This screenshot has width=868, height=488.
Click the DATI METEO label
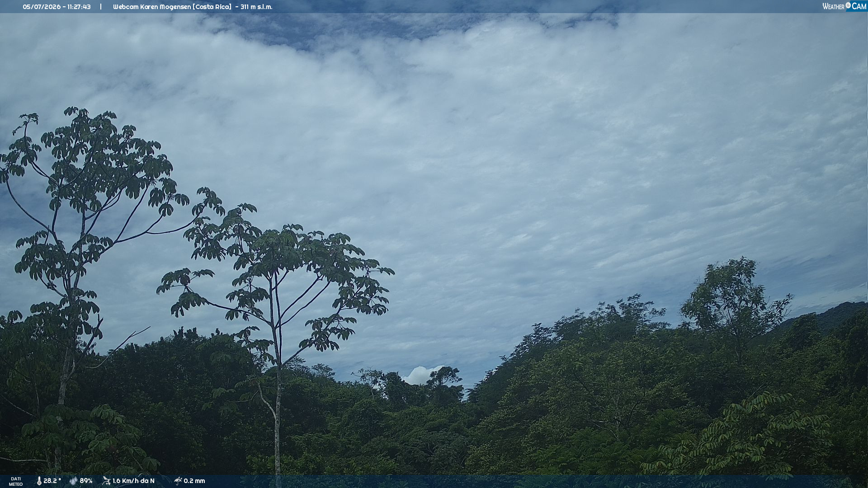(16, 482)
